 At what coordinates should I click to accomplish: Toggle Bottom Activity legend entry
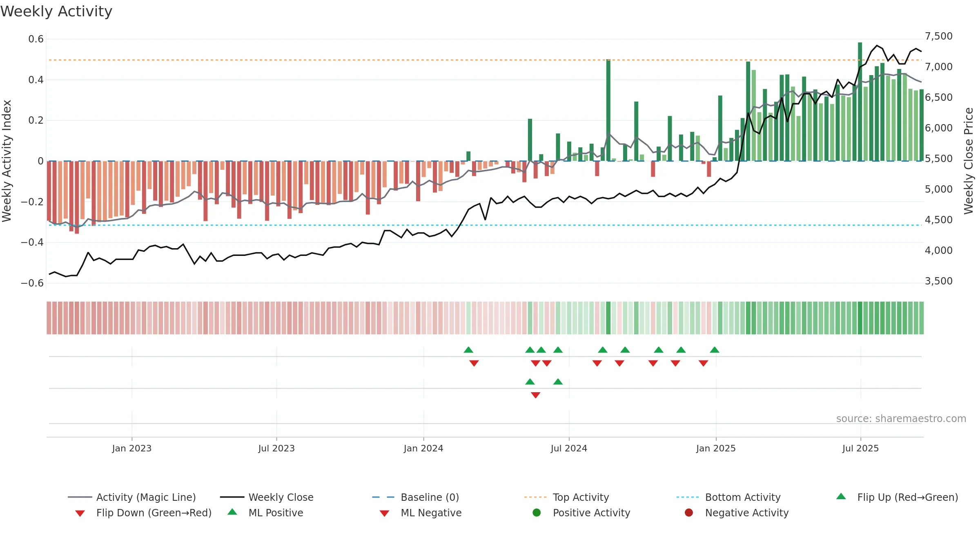point(728,497)
